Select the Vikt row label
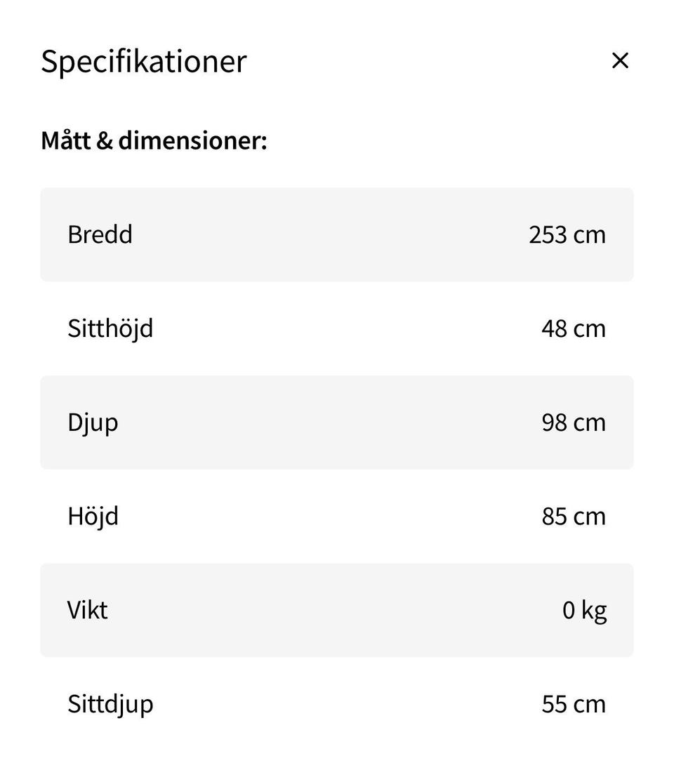 (x=88, y=610)
